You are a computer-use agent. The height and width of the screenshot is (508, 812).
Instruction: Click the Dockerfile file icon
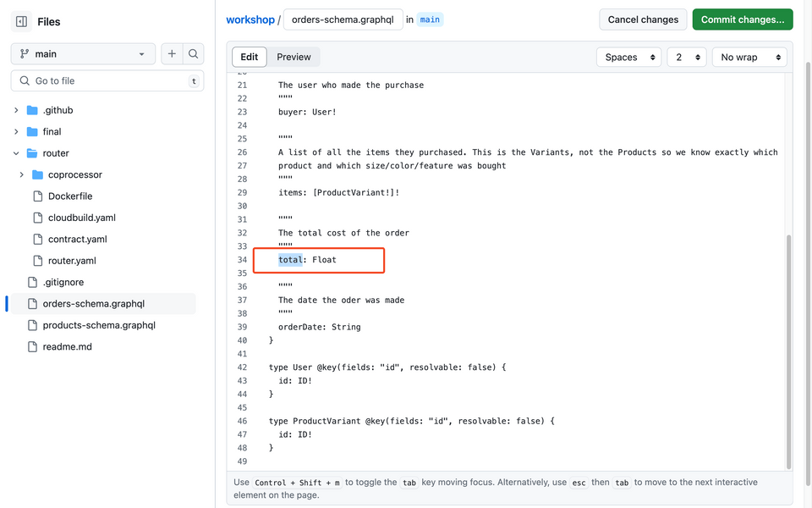point(37,196)
